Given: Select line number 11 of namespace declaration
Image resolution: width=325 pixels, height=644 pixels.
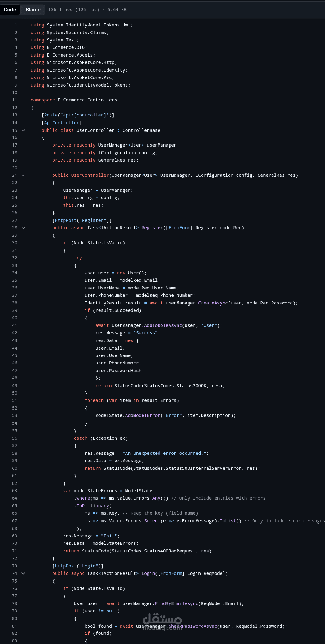Looking at the screenshot, I should pos(14,100).
